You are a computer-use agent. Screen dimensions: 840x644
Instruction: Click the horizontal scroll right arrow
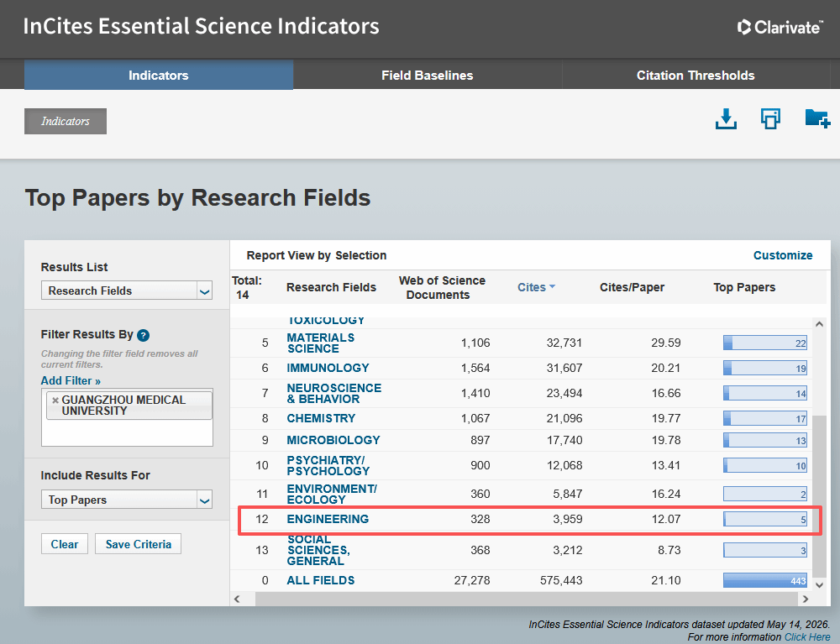point(806,599)
